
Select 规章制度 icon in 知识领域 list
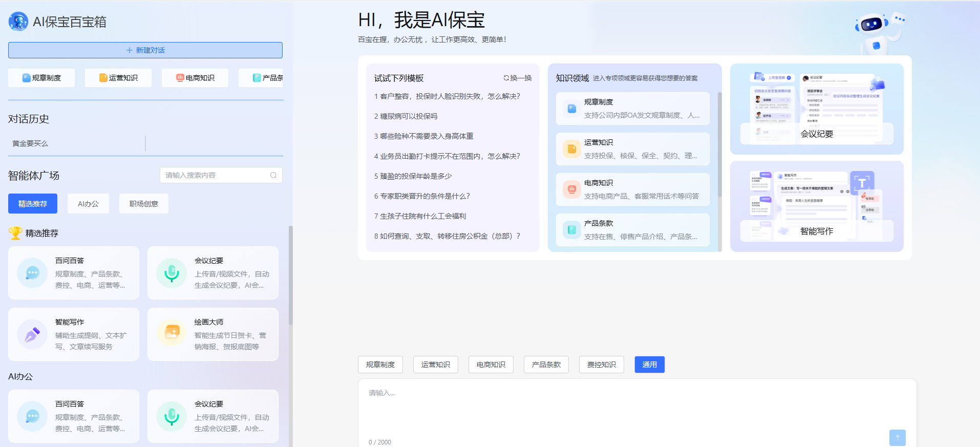click(x=571, y=109)
